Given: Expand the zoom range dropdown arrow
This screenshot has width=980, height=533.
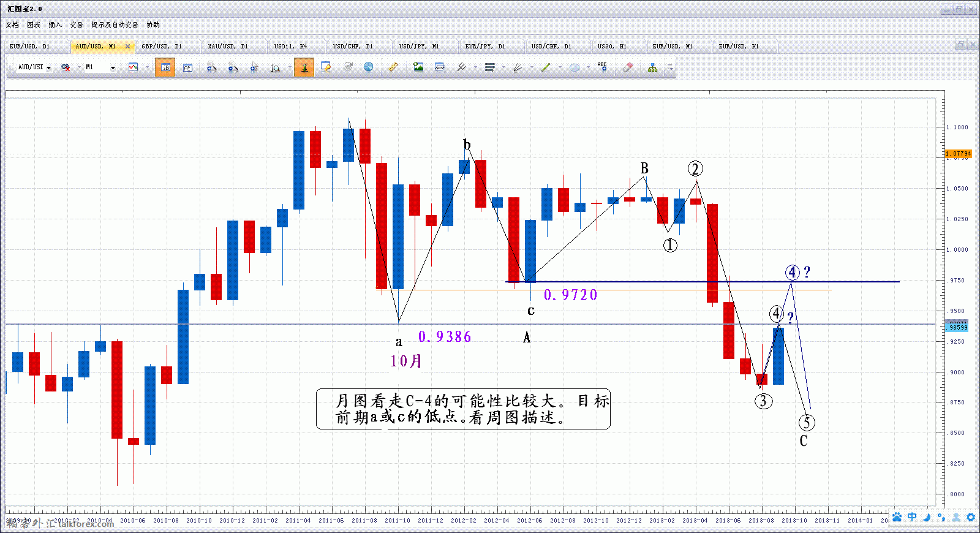Looking at the screenshot, I should (x=290, y=67).
